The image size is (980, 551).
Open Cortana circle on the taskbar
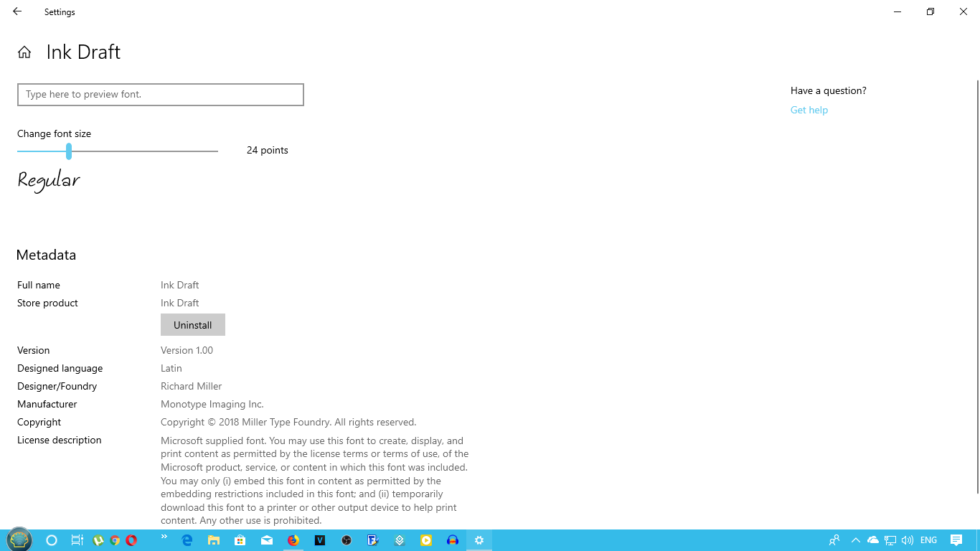point(52,540)
